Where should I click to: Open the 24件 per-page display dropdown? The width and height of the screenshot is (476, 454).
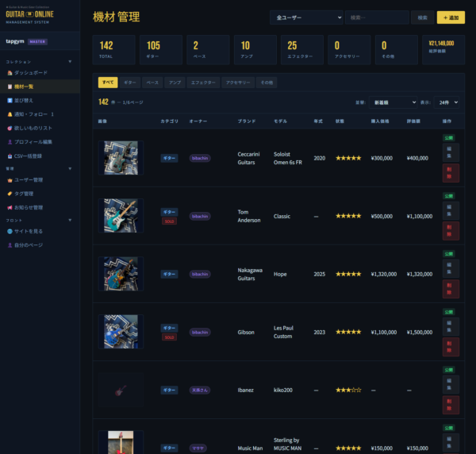pyautogui.click(x=447, y=102)
